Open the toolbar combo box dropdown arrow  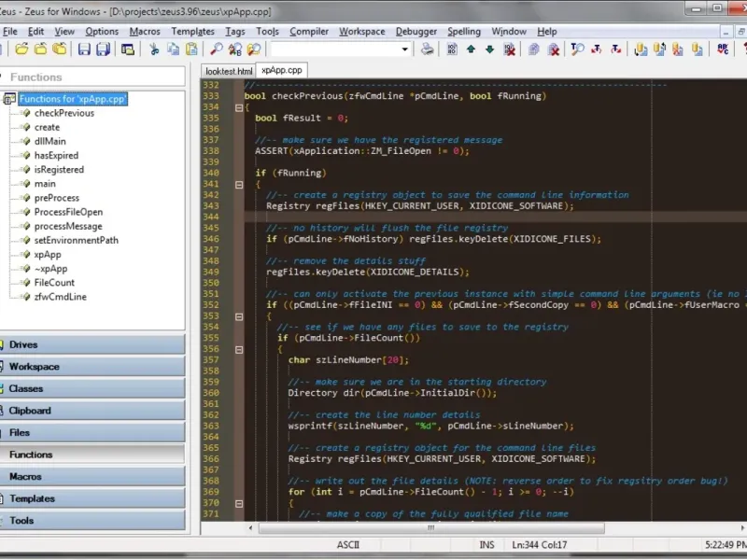[x=405, y=49]
